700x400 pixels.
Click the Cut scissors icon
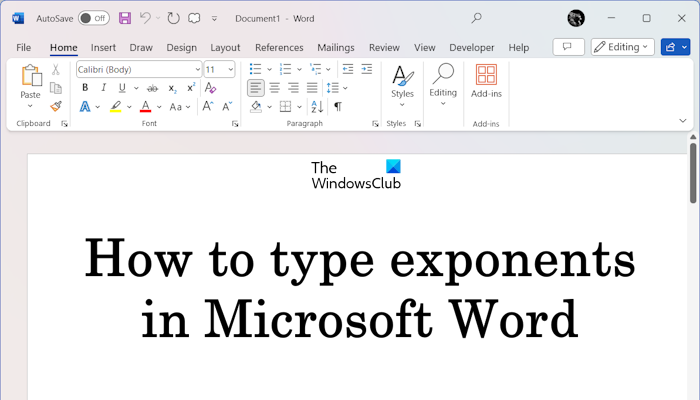pyautogui.click(x=56, y=69)
